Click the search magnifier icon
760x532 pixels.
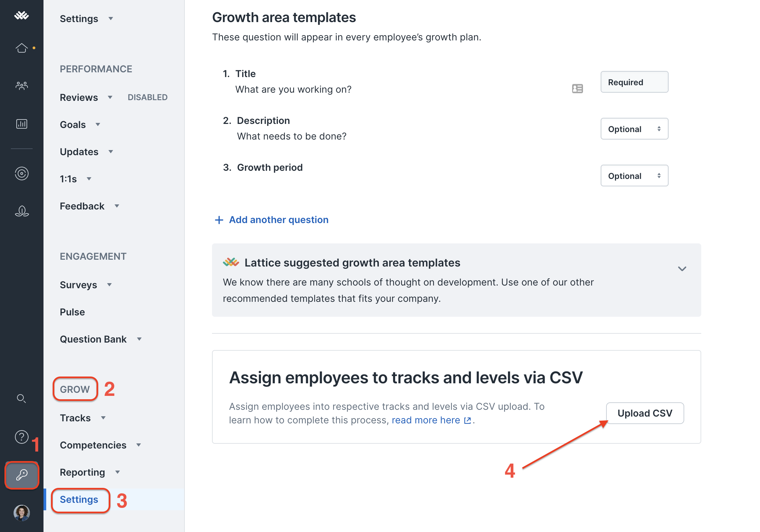click(21, 398)
